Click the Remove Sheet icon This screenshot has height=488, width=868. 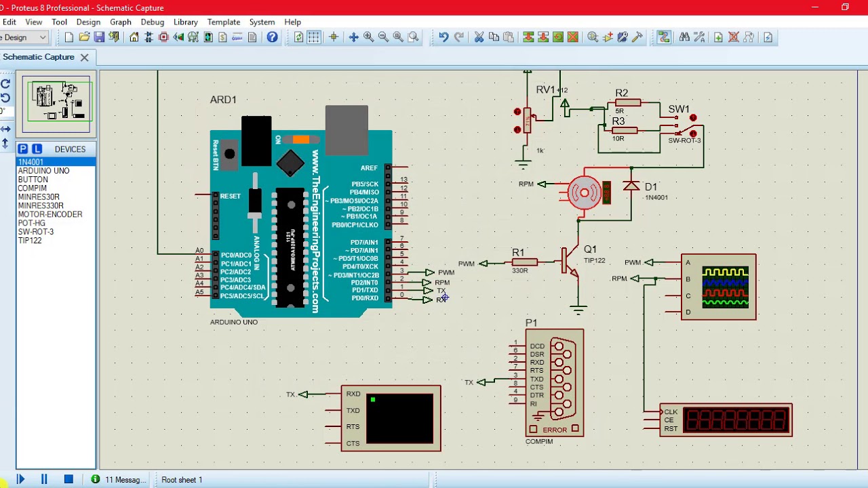pos(733,37)
